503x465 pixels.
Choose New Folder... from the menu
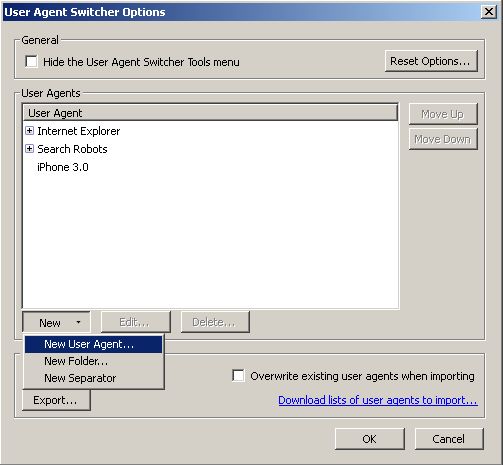(x=93, y=361)
